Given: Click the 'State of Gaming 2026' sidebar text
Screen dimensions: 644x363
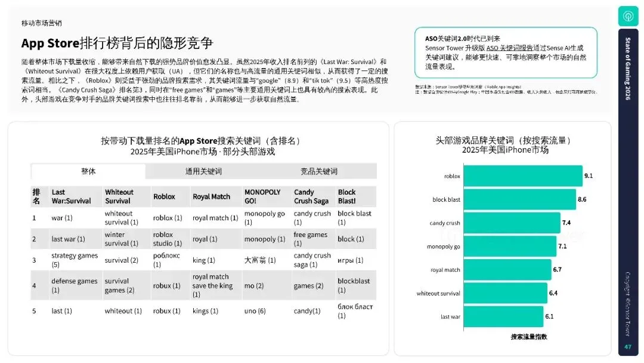Looking at the screenshot, I should click(x=627, y=69).
